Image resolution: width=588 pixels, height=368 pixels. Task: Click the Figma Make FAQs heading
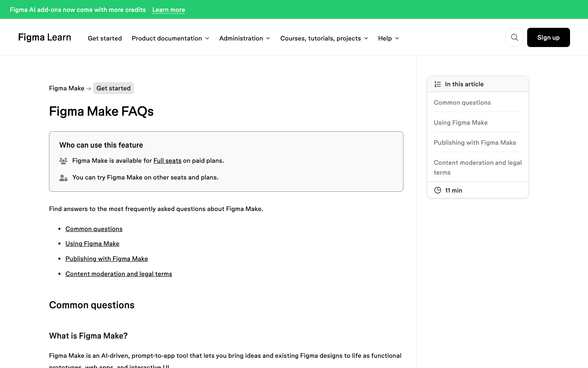coord(101,111)
